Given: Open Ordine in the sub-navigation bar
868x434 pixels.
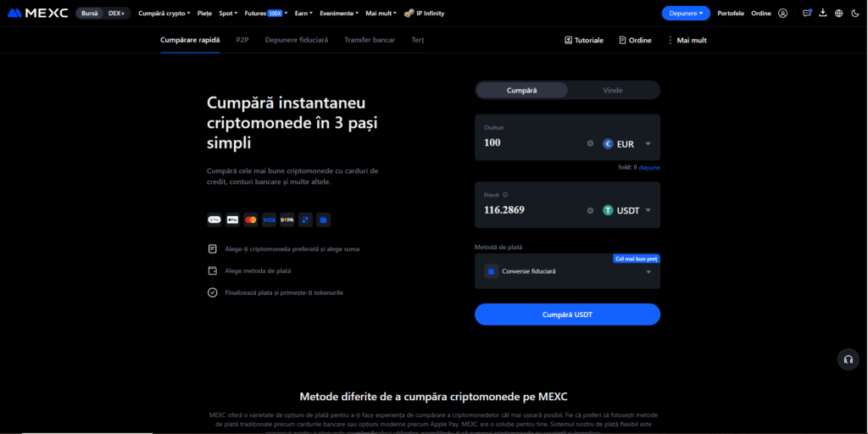Looking at the screenshot, I should tap(635, 41).
